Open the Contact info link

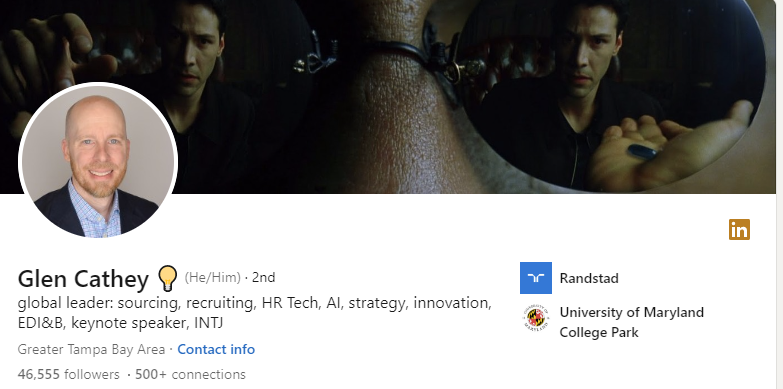click(x=216, y=349)
